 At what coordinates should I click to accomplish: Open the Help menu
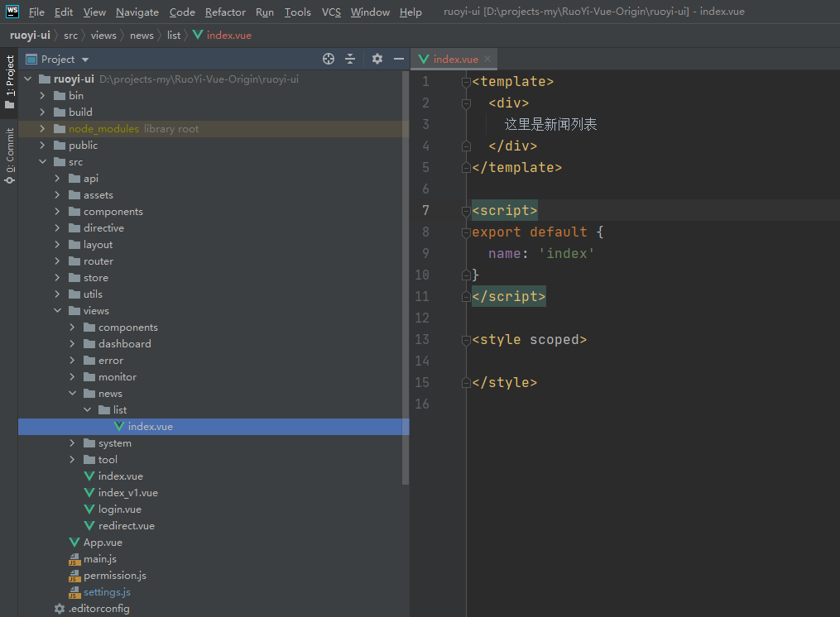(410, 12)
